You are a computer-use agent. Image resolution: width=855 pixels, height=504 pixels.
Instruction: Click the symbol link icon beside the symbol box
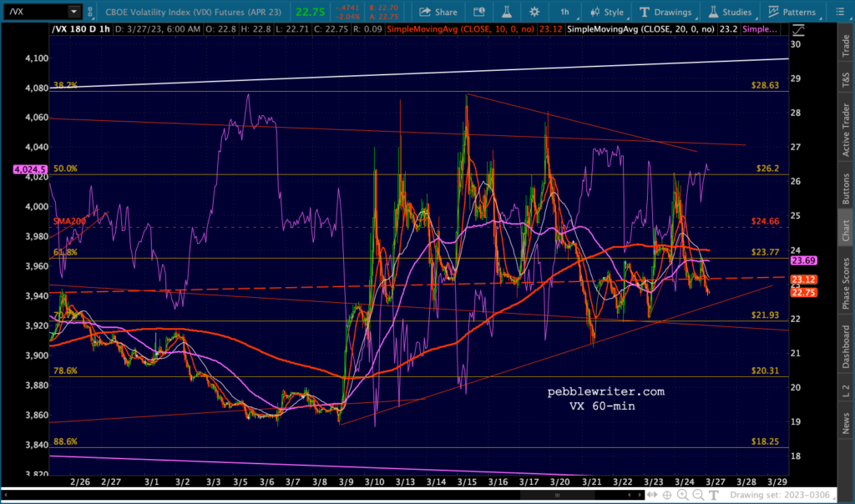[90, 12]
